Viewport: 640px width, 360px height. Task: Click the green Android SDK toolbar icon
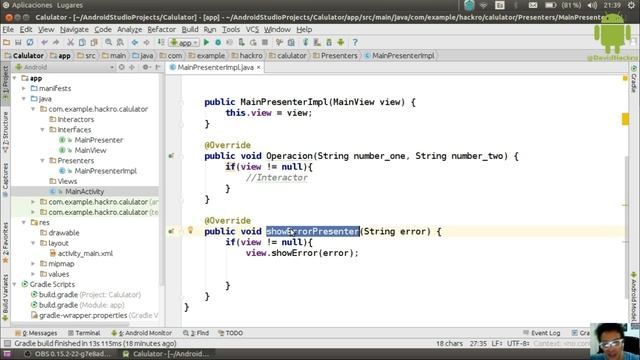[340, 42]
